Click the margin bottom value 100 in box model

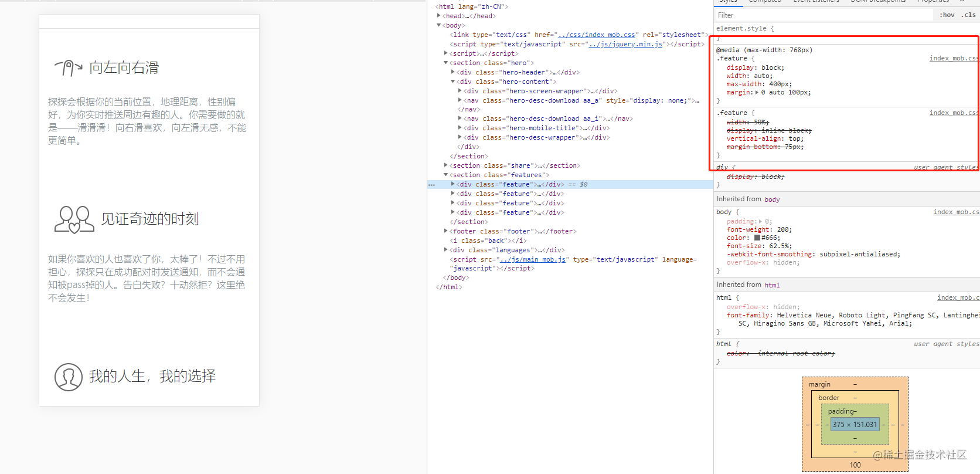[855, 465]
